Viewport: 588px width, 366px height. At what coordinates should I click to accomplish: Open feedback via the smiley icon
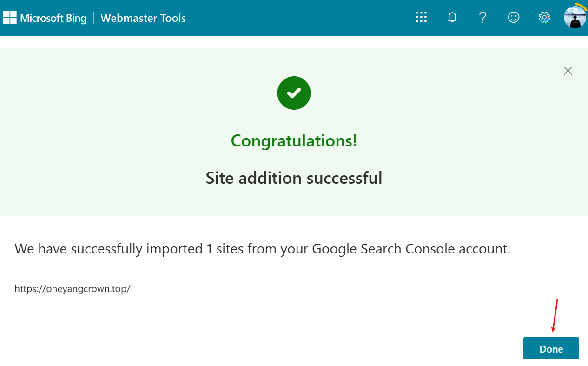513,18
